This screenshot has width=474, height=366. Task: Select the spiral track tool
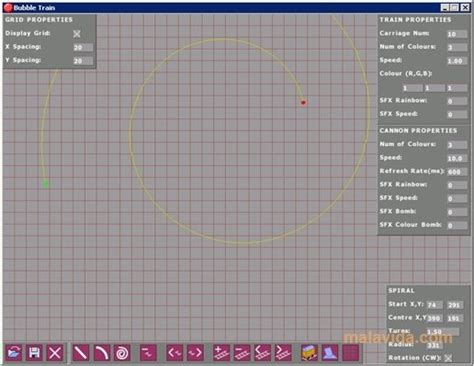122,352
